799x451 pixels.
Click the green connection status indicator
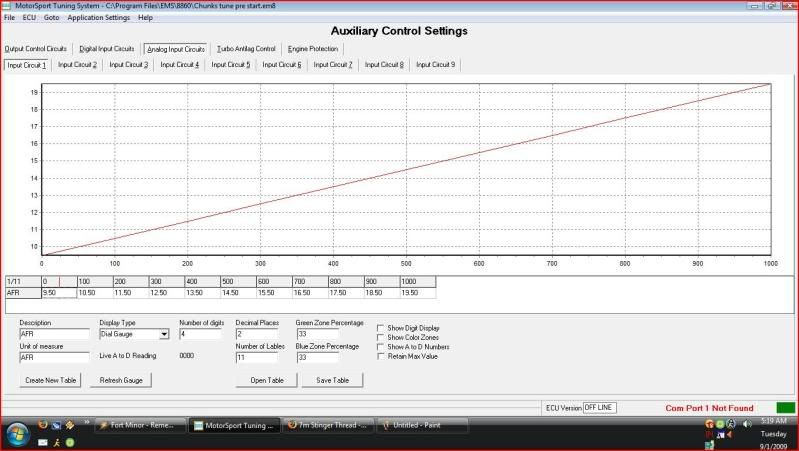click(x=785, y=408)
